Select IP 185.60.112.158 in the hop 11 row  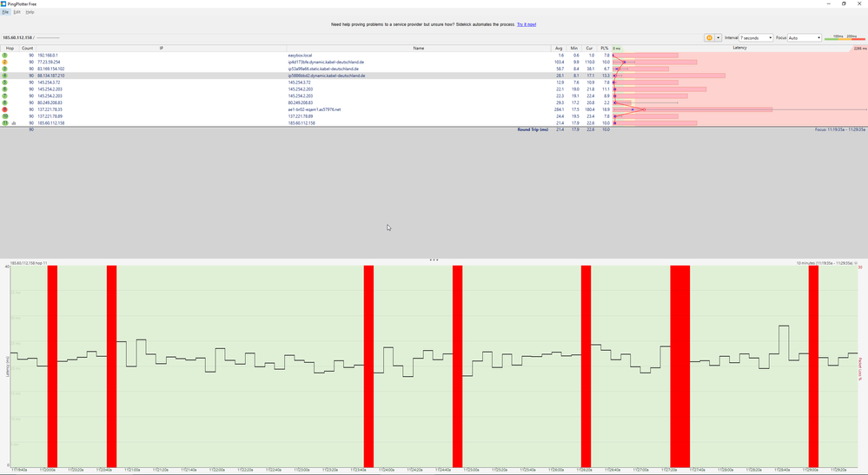pyautogui.click(x=51, y=122)
